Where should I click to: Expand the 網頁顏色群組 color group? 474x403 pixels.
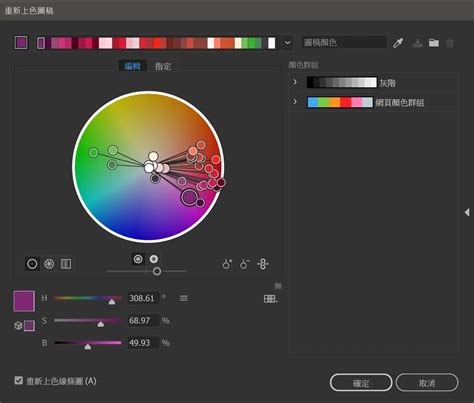pyautogui.click(x=295, y=101)
